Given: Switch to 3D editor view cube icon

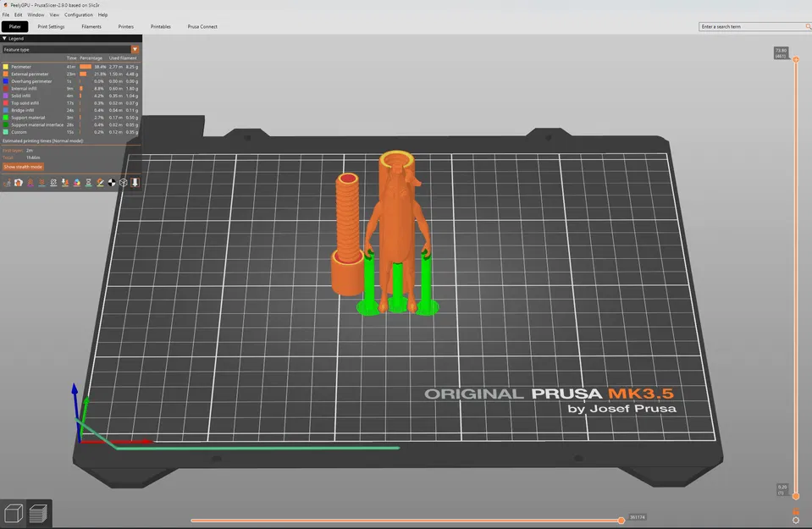Looking at the screenshot, I should tap(13, 514).
